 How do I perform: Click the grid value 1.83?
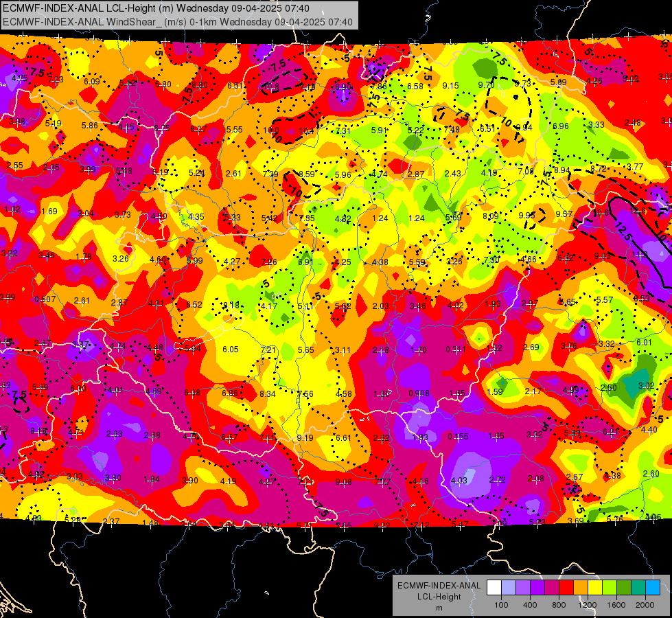point(420,437)
